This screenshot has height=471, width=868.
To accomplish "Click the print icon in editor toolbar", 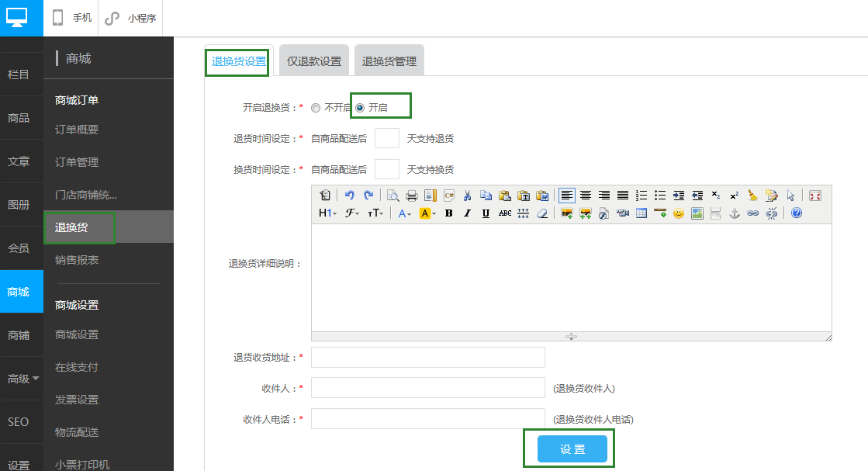I will [411, 196].
